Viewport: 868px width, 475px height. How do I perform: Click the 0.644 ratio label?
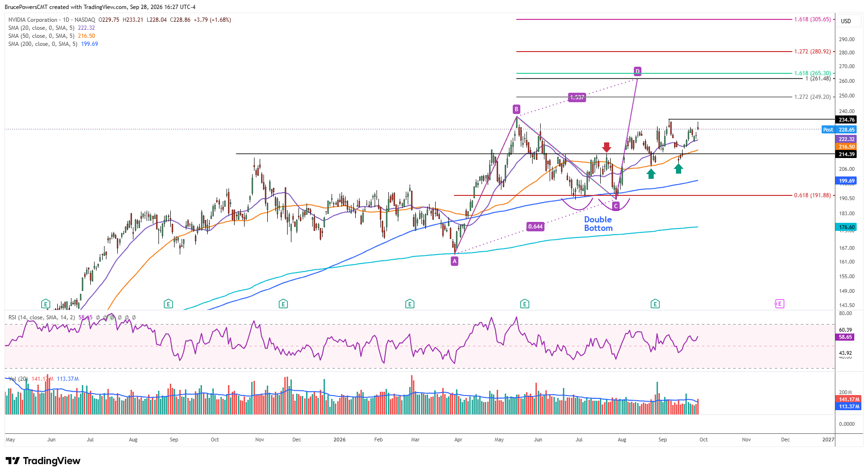coord(535,227)
